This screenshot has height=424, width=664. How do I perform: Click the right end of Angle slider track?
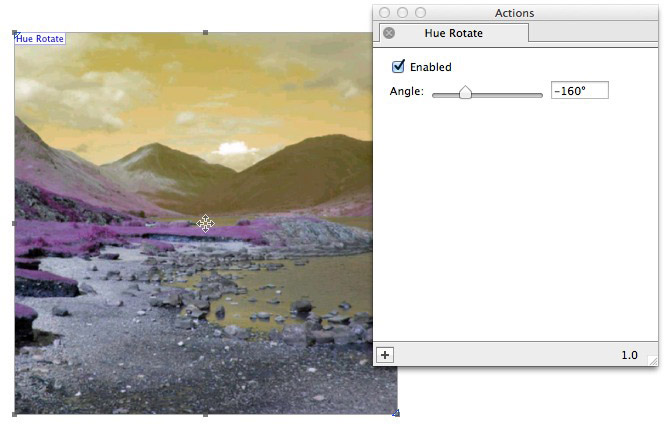(540, 95)
